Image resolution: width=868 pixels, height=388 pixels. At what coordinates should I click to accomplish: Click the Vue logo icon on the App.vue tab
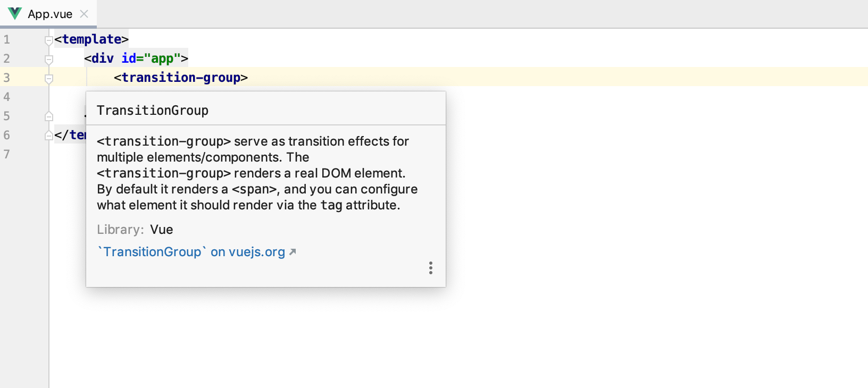15,14
